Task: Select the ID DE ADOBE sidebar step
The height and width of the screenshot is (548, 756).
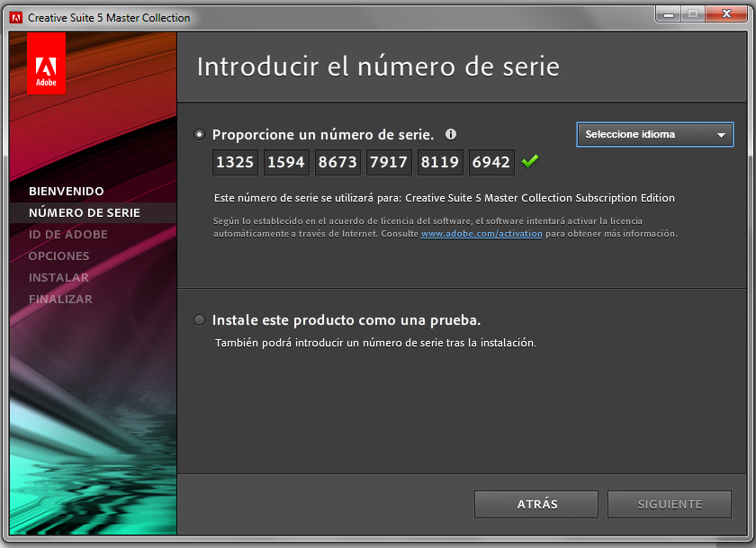Action: click(68, 234)
